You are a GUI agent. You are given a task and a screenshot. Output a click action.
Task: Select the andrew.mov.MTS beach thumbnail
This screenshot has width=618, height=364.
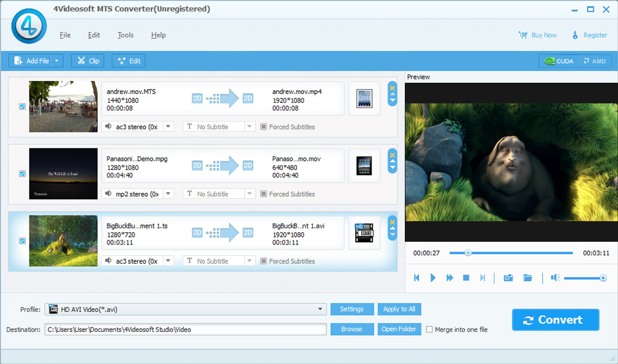(63, 106)
